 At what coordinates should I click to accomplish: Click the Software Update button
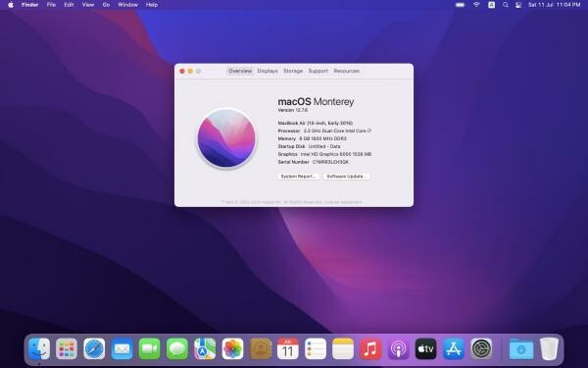(347, 177)
